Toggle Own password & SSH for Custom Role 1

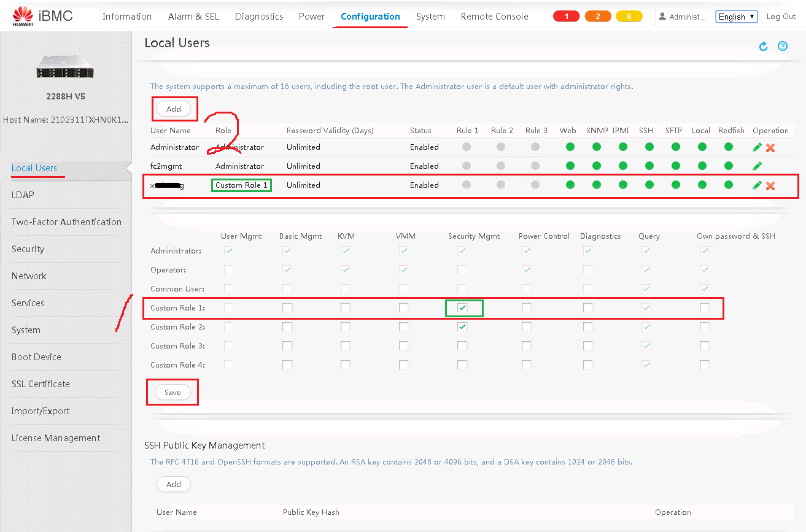point(705,307)
